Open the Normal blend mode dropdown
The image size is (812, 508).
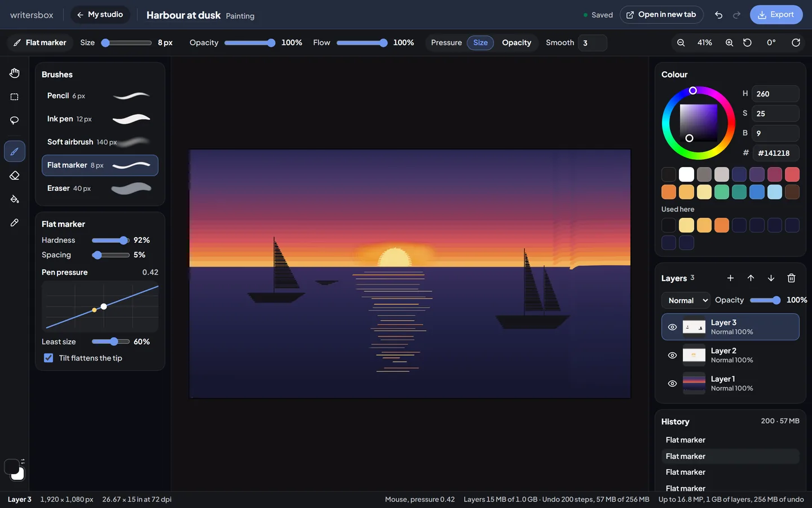click(x=686, y=300)
